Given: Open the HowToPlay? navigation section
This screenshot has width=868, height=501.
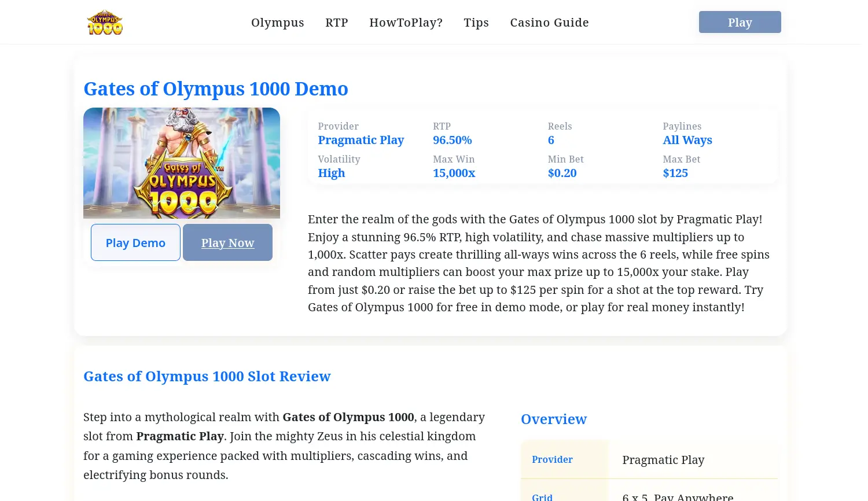Looking at the screenshot, I should tap(406, 23).
